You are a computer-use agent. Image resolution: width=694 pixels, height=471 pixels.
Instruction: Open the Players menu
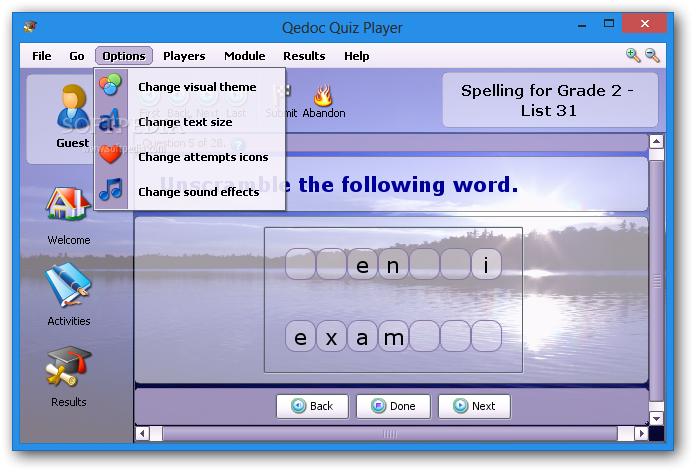(184, 56)
